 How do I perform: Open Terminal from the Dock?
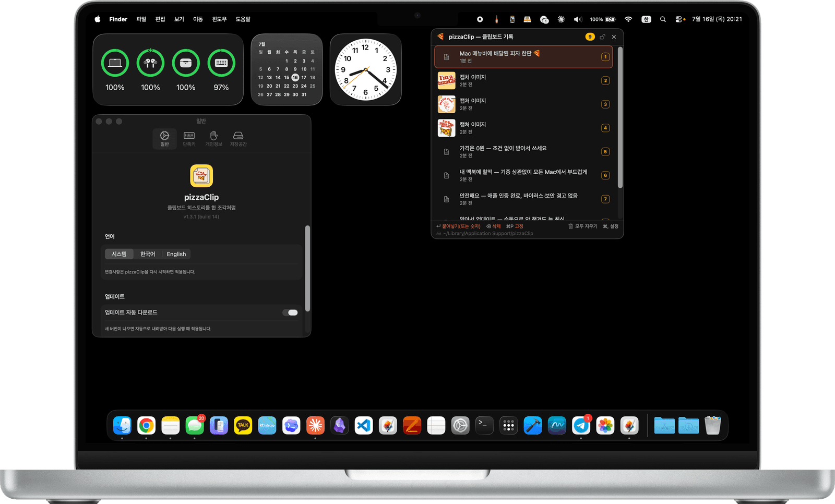pos(484,426)
